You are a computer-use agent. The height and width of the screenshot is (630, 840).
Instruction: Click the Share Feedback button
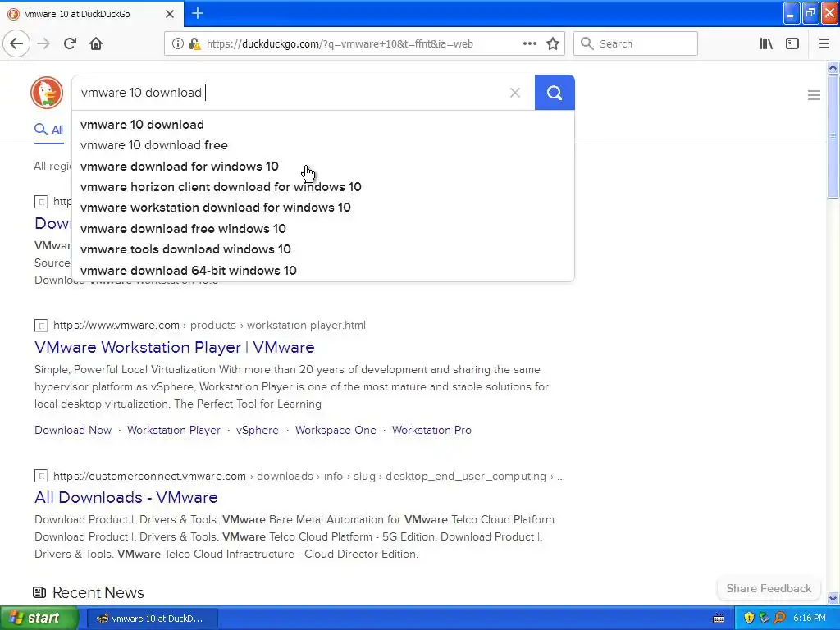[769, 588]
